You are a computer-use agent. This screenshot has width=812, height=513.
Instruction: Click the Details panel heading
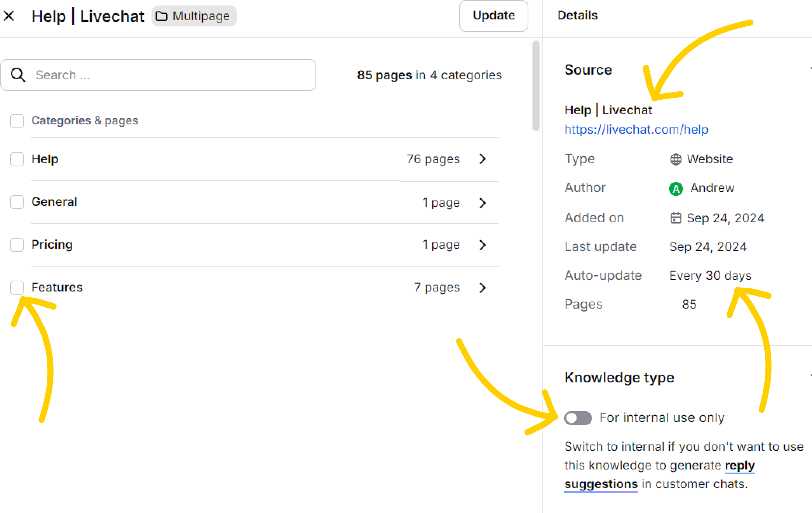click(577, 15)
